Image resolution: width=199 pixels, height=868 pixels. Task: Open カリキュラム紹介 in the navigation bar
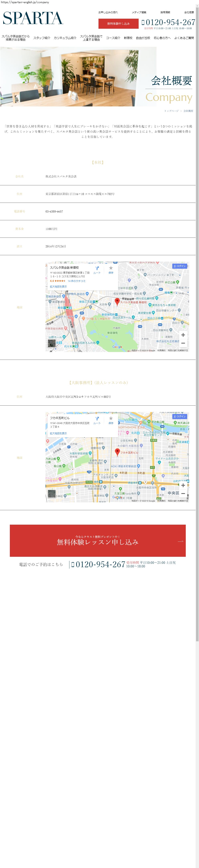[x=65, y=38]
